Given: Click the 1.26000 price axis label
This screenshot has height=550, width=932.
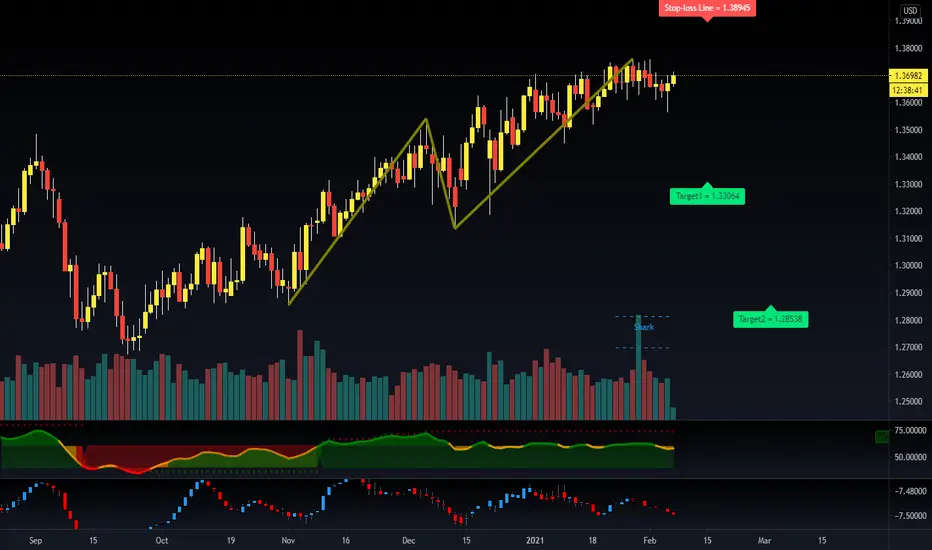Looking at the screenshot, I should pyautogui.click(x=909, y=375).
